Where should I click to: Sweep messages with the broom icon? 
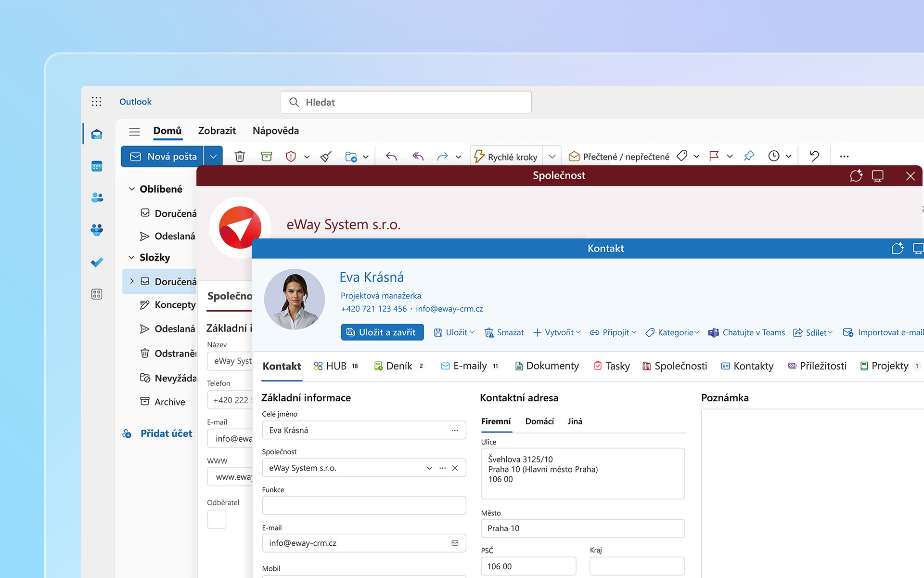pyautogui.click(x=326, y=157)
